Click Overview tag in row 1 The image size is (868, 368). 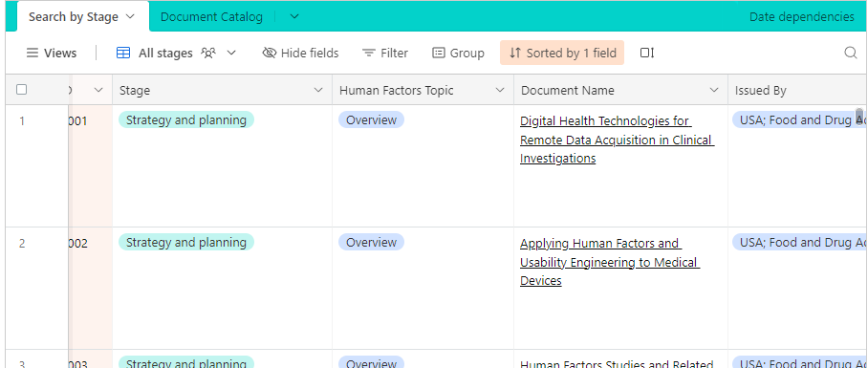(x=372, y=120)
